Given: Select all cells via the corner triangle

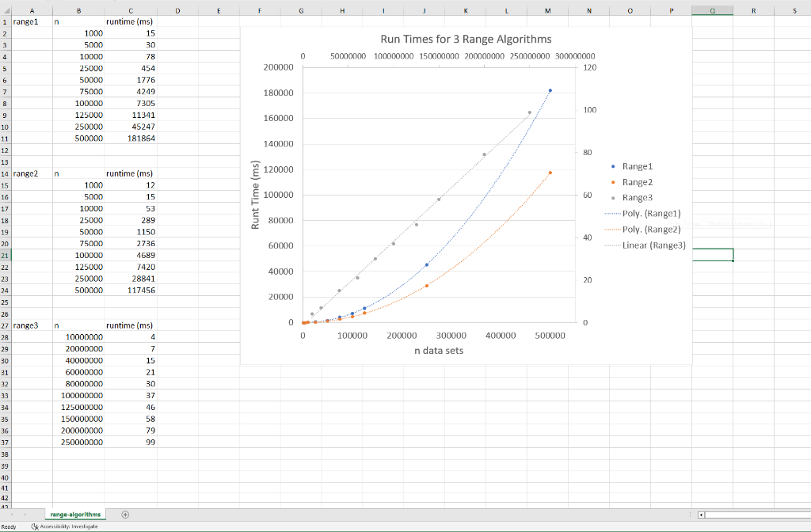Looking at the screenshot, I should (7, 10).
